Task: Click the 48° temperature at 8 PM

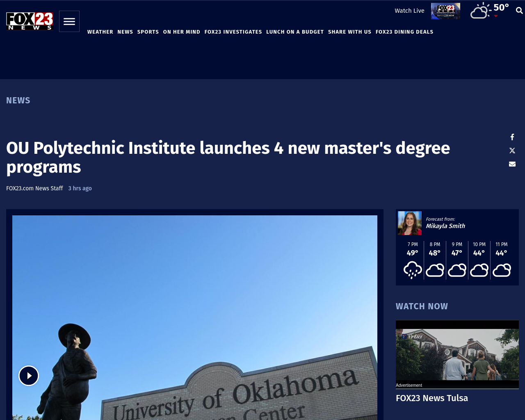Action: point(434,253)
